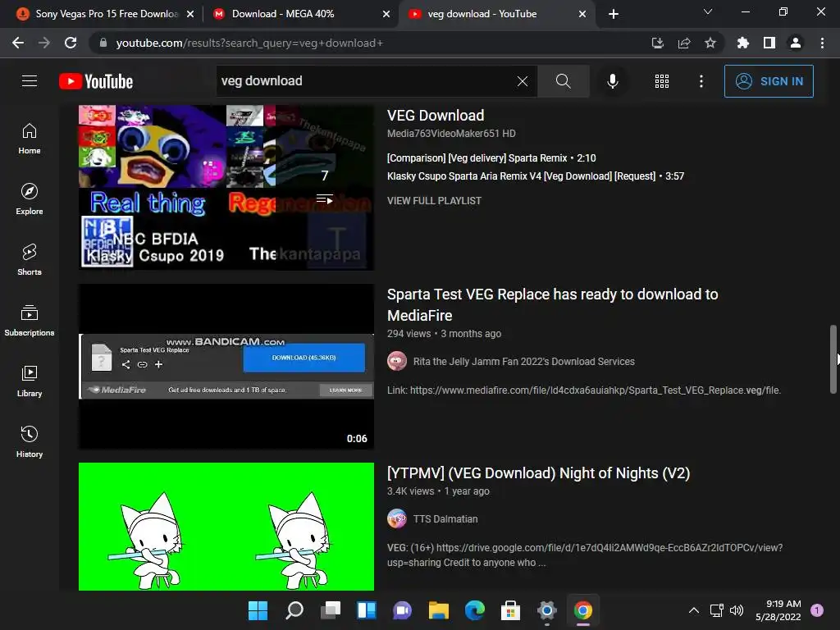
Task: Open the Windows Start button
Action: [x=258, y=610]
